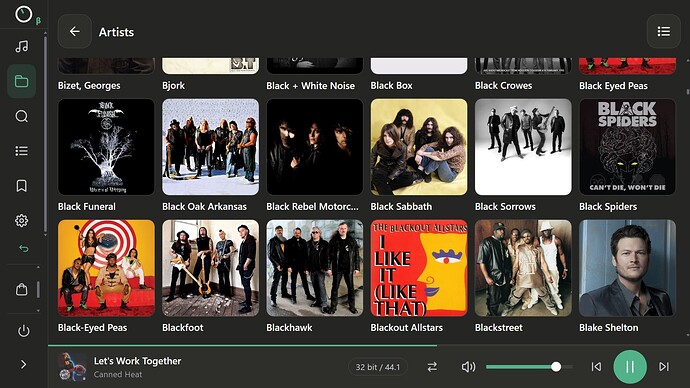The image size is (690, 388).
Task: Open the now playing album cover thumbnail
Action: pyautogui.click(x=72, y=366)
